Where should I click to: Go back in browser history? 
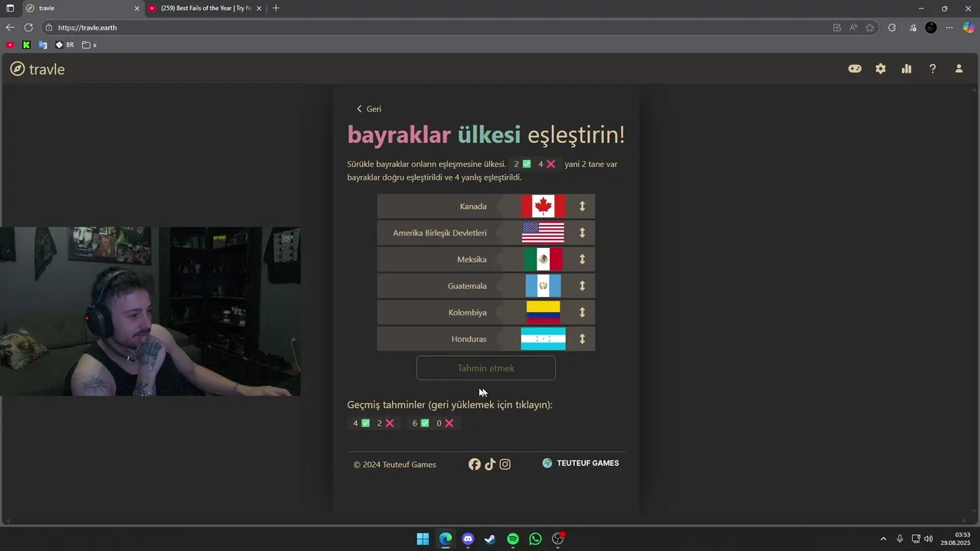(x=10, y=28)
